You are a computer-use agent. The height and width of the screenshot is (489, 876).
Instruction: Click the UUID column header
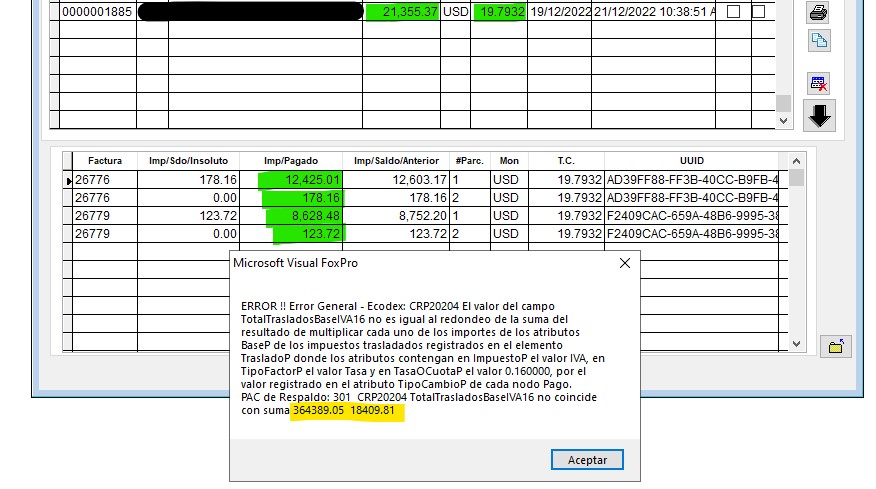[692, 161]
